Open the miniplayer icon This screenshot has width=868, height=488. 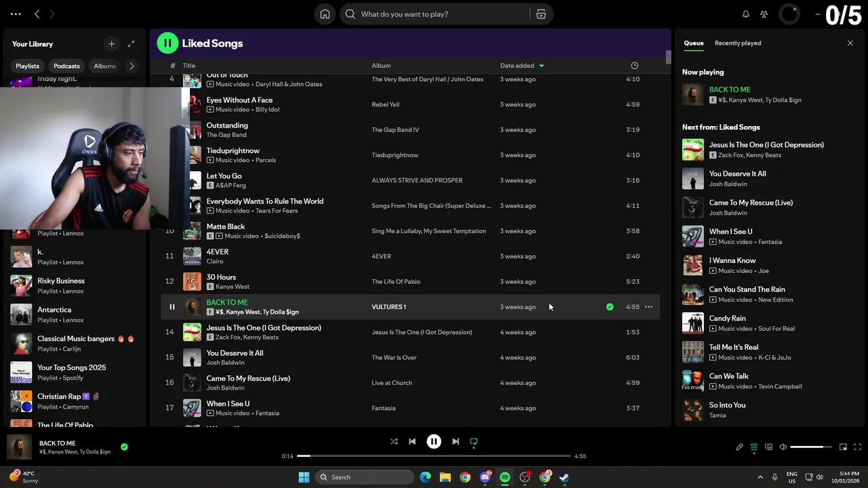pos(844,447)
